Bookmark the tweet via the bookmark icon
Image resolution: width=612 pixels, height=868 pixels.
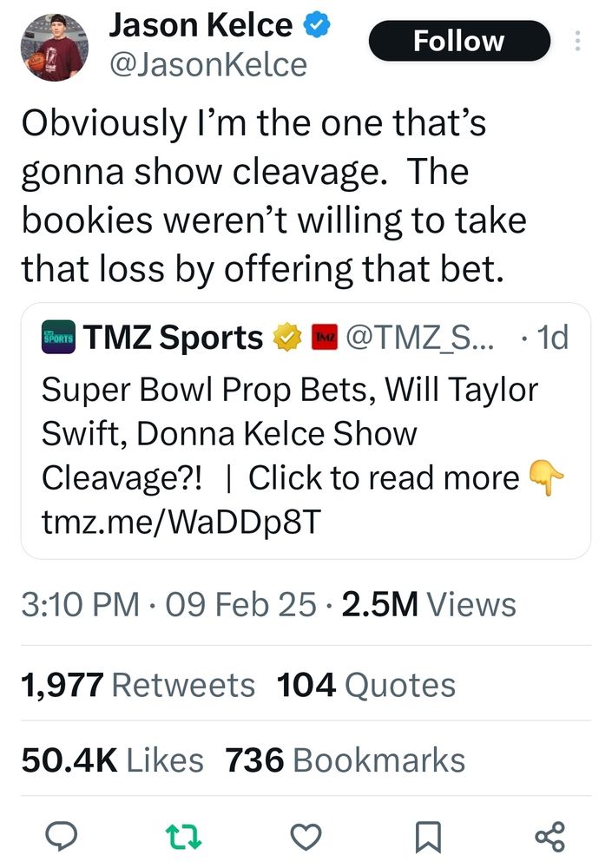click(x=426, y=836)
